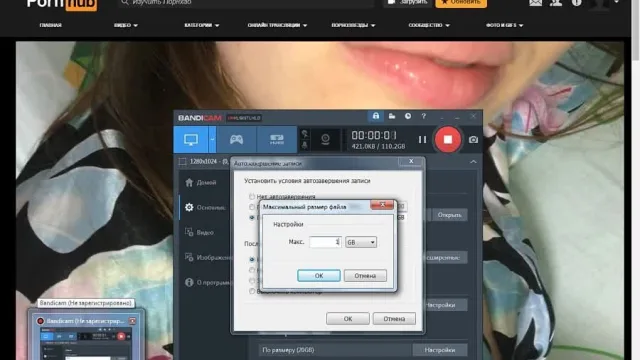Image resolution: width=640 pixels, height=360 pixels.
Task: Expand the screen mode dropdown arrow
Action: 212,140
